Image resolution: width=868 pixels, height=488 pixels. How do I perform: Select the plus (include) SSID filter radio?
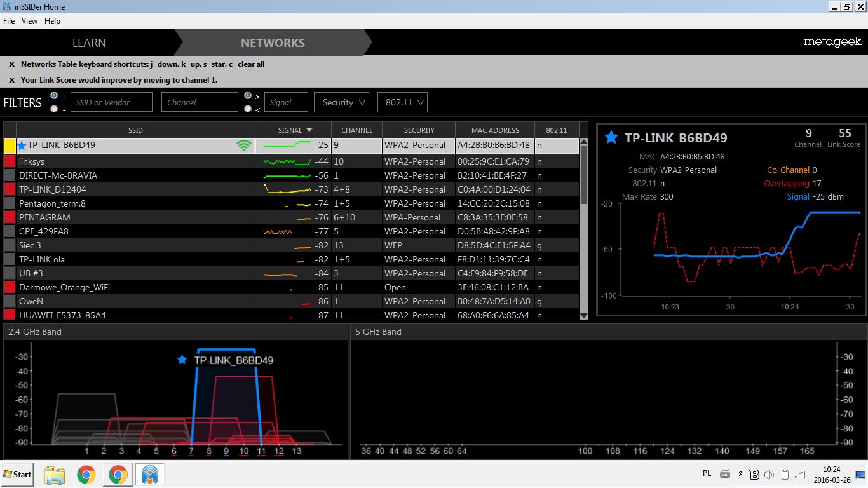(x=54, y=96)
